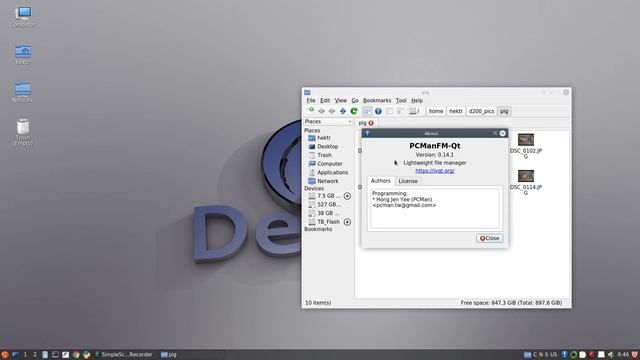Reload the folder with green refresh icon
This screenshot has width=640, height=360.
click(x=354, y=111)
